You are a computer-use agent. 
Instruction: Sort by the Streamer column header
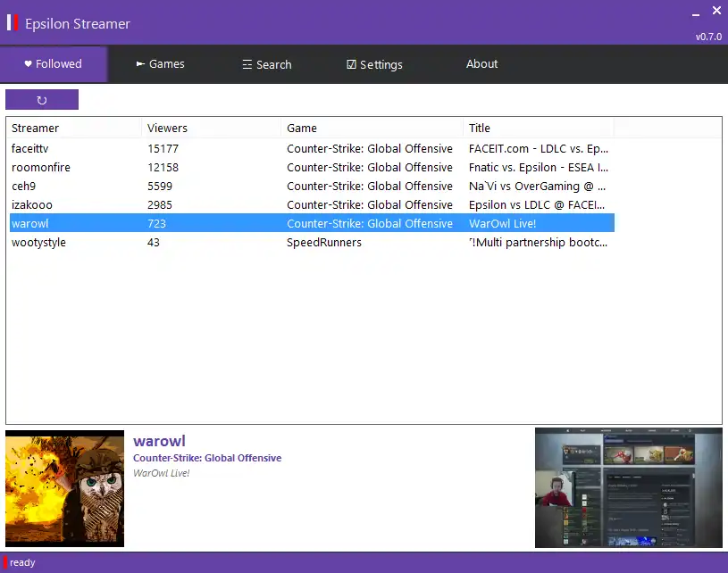pos(74,128)
